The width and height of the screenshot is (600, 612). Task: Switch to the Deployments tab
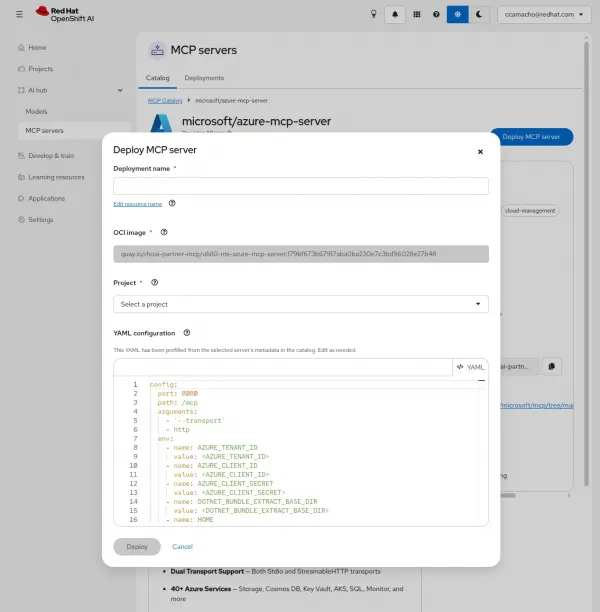click(x=204, y=78)
